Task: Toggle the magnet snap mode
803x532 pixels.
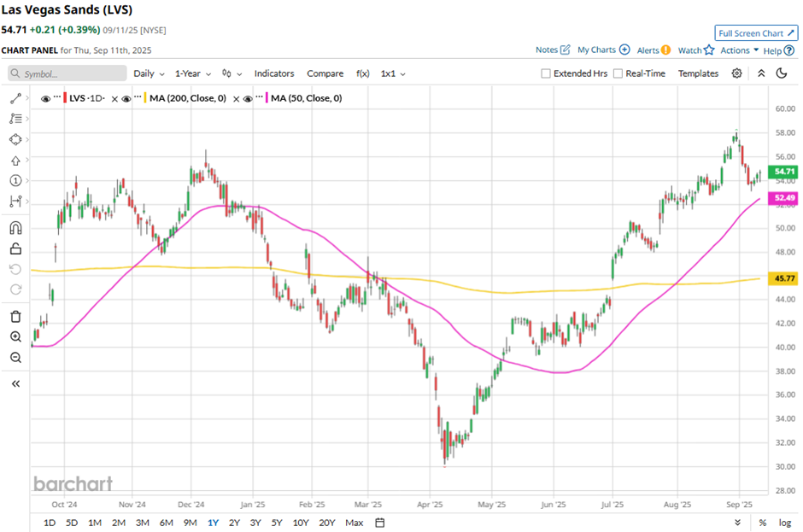Action: (x=15, y=228)
